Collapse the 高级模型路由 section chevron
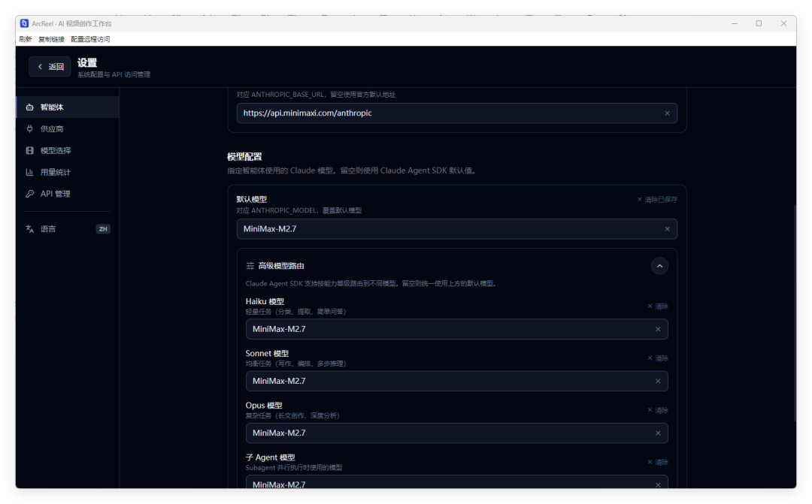 tap(659, 266)
